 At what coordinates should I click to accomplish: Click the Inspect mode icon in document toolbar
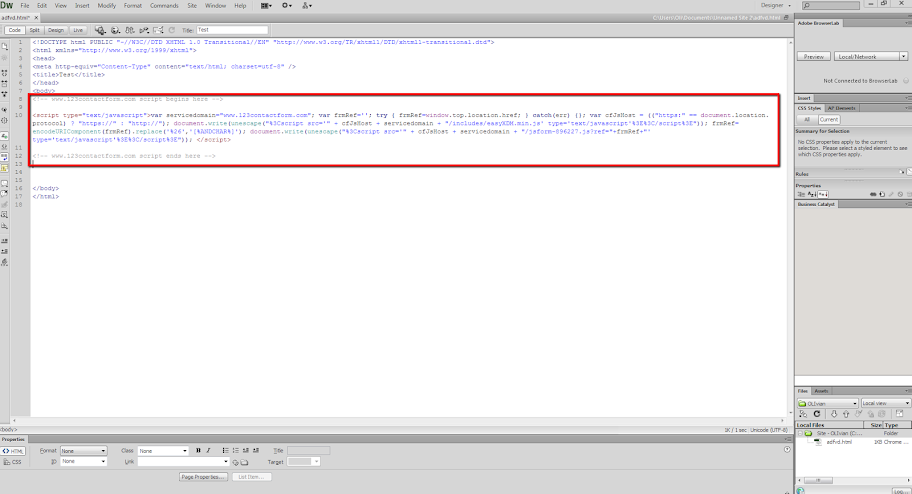[x=100, y=30]
